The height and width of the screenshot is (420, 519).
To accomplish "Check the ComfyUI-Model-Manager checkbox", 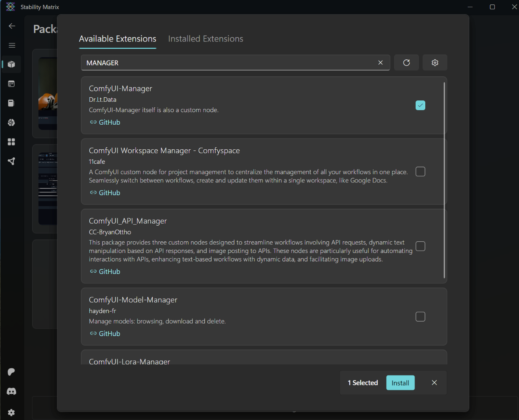I will pyautogui.click(x=420, y=317).
